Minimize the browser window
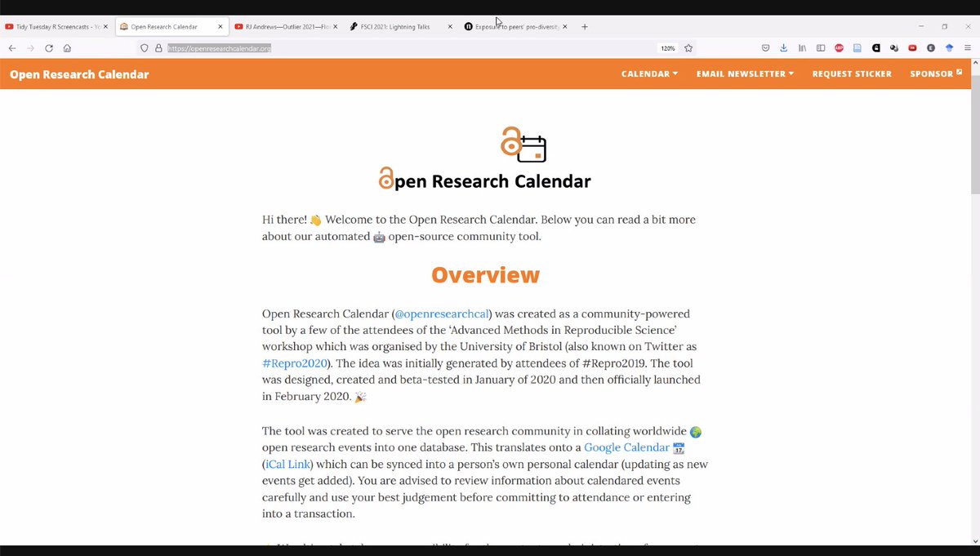The height and width of the screenshot is (556, 980). (921, 27)
